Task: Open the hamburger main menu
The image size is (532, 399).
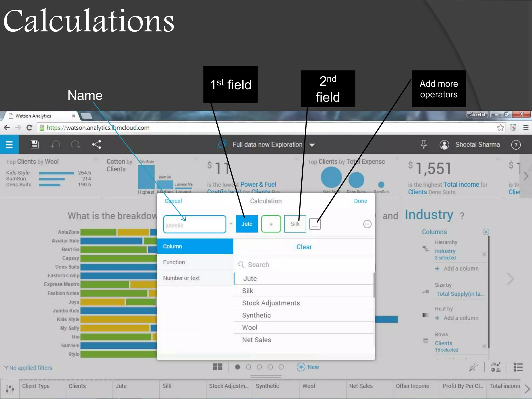Action: (x=9, y=144)
